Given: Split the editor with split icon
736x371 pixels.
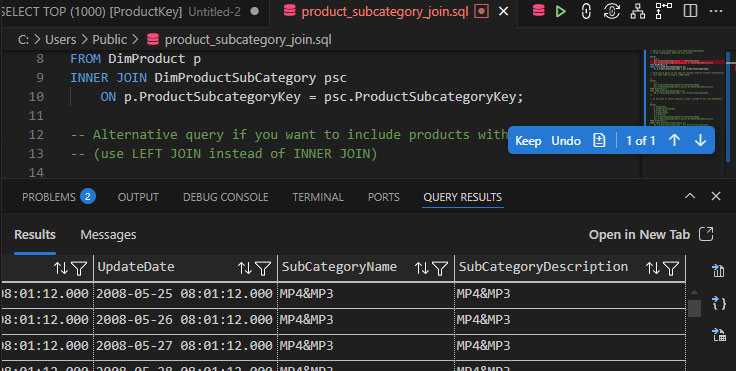Looking at the screenshot, I should point(690,11).
